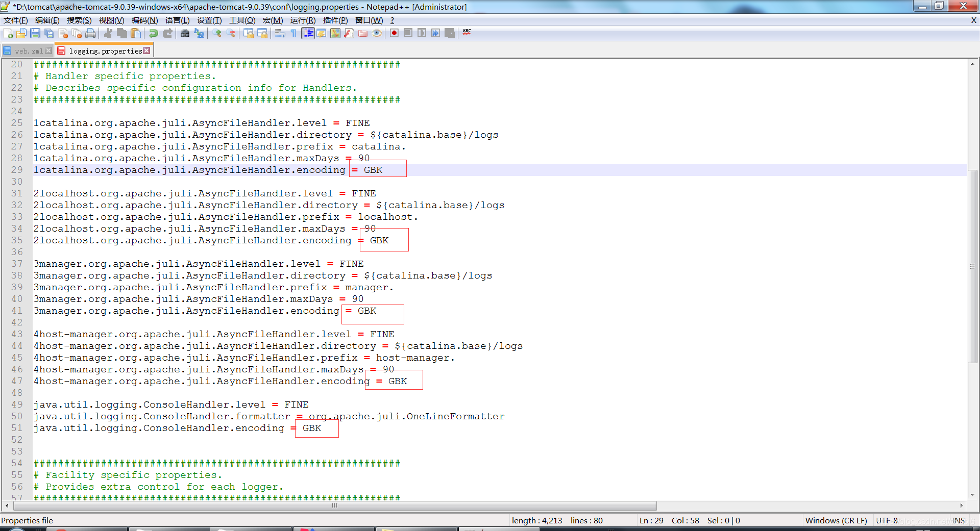Click the Close file toolbar icon
Image resolution: width=980 pixels, height=531 pixels.
[63, 34]
